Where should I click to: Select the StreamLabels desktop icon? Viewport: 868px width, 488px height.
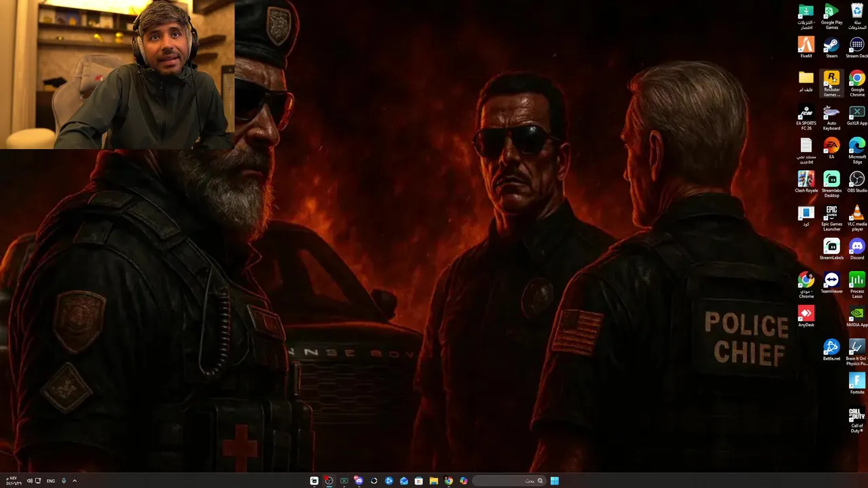tap(831, 249)
